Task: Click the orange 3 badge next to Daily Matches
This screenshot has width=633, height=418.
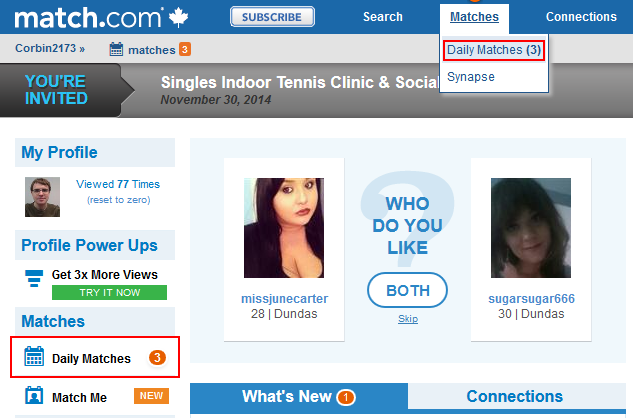Action: coord(157,357)
